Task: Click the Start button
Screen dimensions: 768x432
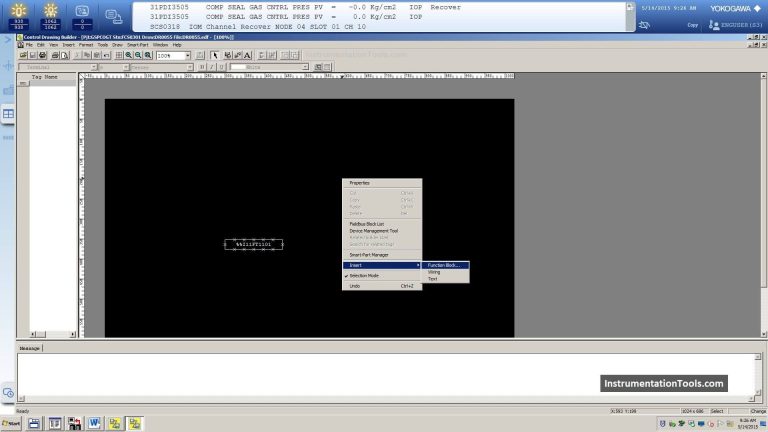Action: (12, 423)
